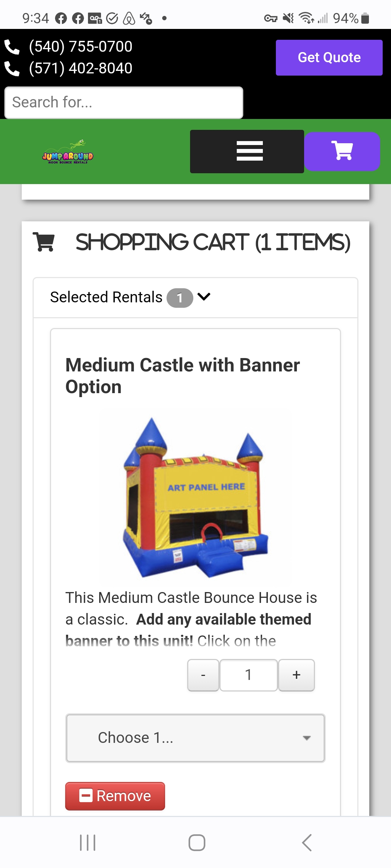Tap the phone icon beside (540) number
Viewport: 391px width, 868px height.
click(12, 47)
